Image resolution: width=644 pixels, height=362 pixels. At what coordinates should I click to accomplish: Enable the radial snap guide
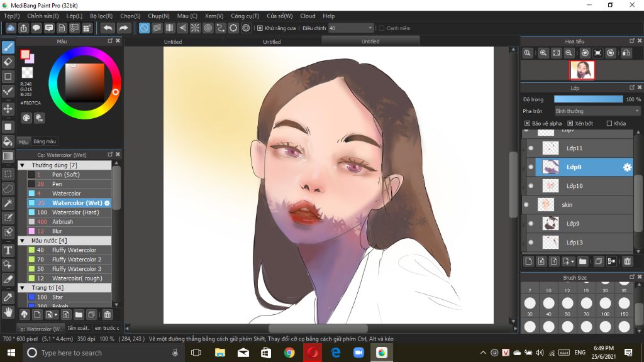(x=195, y=28)
